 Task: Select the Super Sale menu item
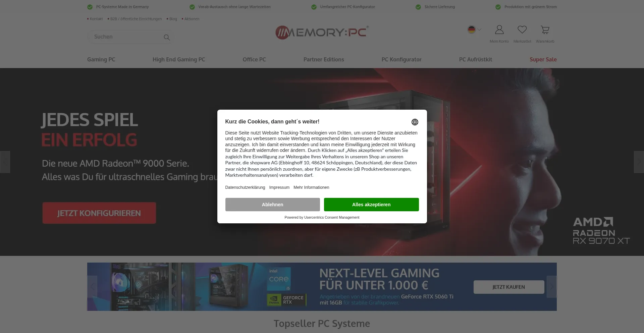click(x=543, y=59)
